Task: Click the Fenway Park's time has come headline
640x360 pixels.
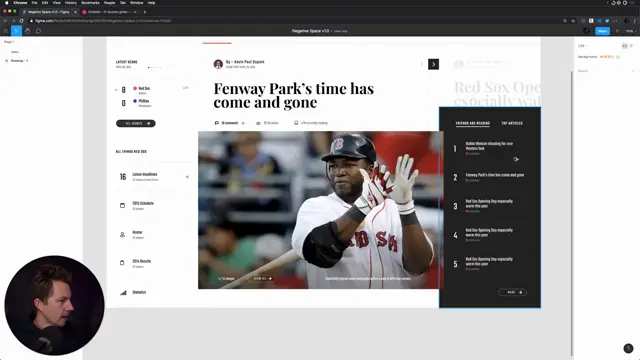Action: click(x=293, y=95)
